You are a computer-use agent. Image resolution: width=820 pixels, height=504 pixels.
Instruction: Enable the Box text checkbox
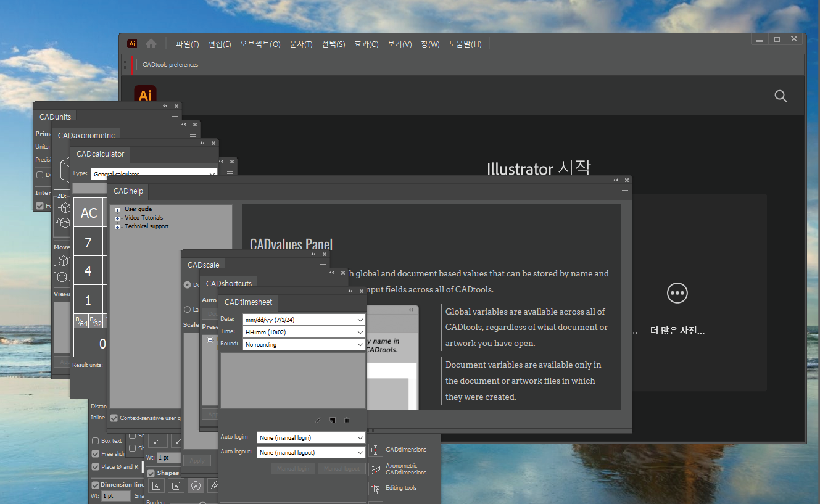96,441
